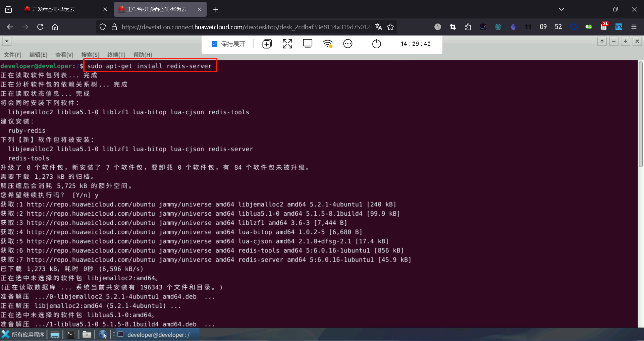Expand the list-all-tabs chevron
The width and height of the screenshot is (644, 341).
[561, 9]
